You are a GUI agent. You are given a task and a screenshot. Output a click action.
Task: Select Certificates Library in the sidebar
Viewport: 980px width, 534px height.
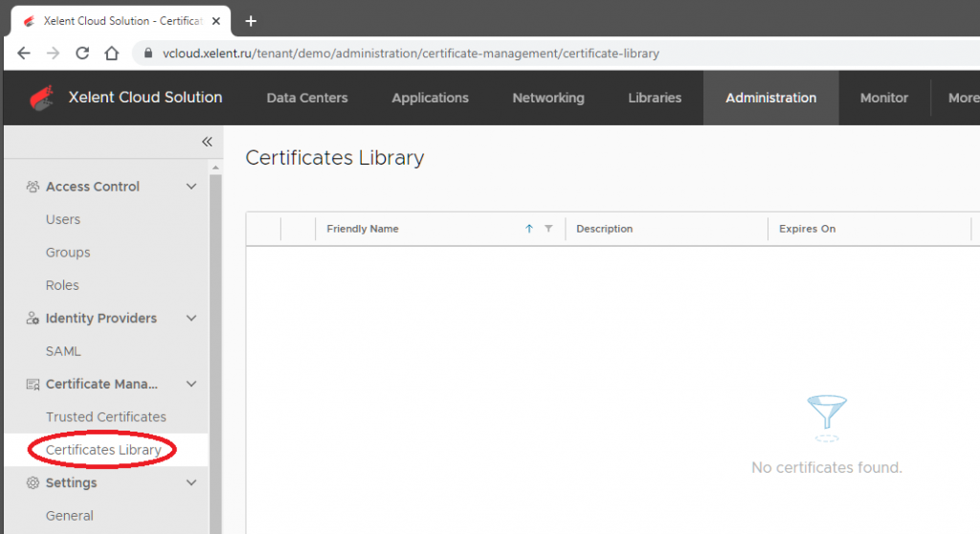(103, 450)
